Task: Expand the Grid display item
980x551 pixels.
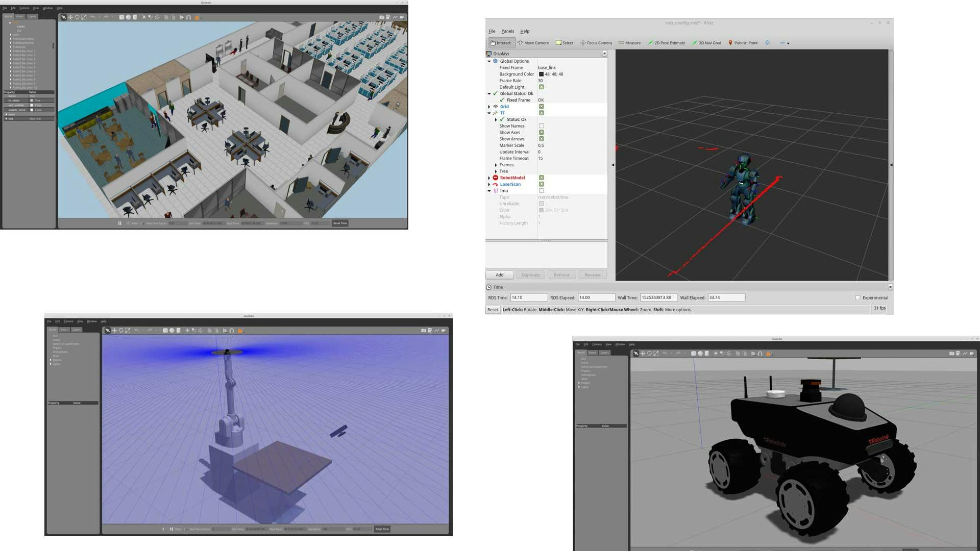Action: click(489, 107)
